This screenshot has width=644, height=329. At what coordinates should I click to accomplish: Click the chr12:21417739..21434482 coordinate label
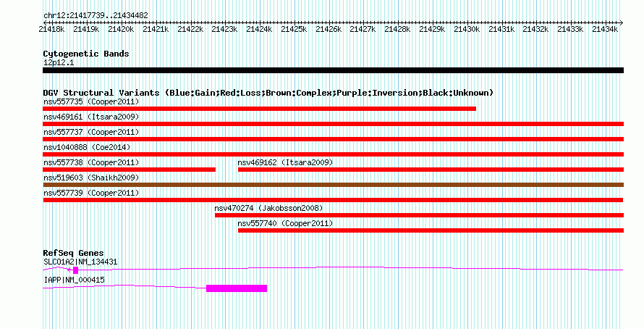96,16
